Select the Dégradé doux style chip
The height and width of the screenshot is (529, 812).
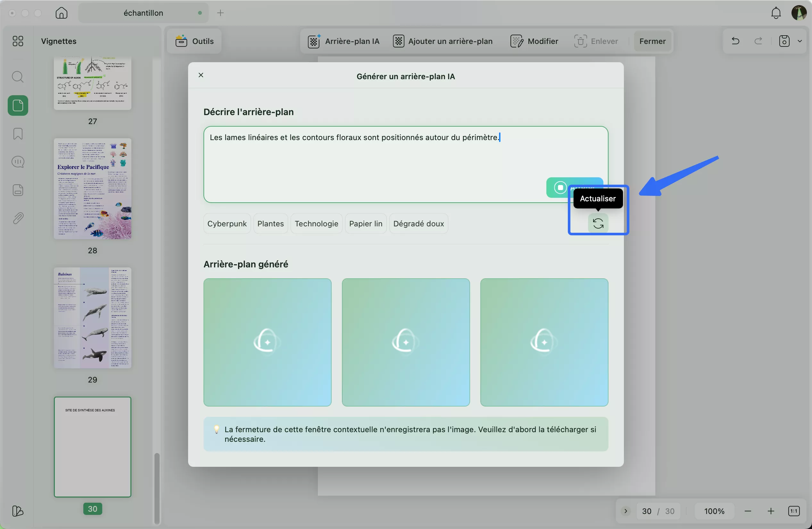pyautogui.click(x=418, y=223)
